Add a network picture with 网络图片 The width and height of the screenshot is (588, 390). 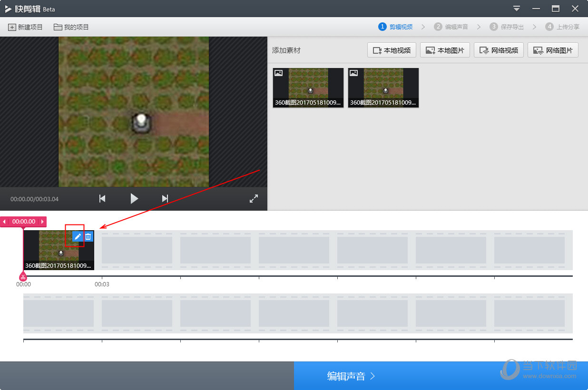point(553,50)
